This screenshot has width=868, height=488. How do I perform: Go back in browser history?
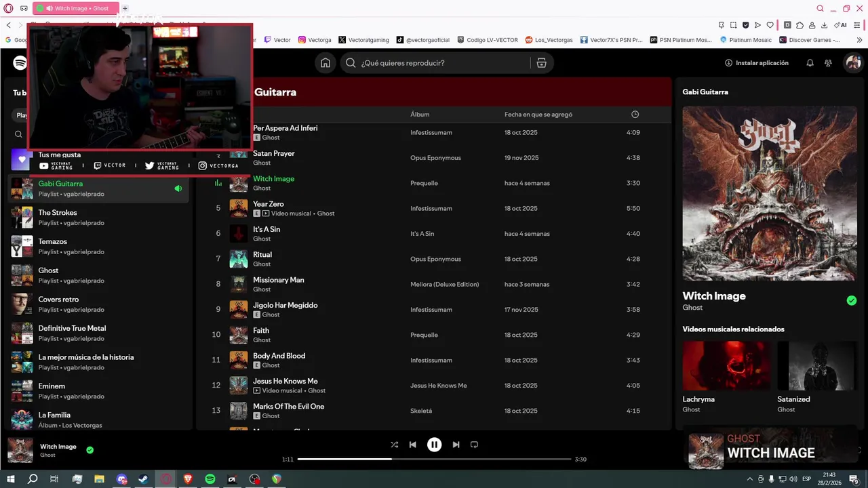tap(9, 25)
